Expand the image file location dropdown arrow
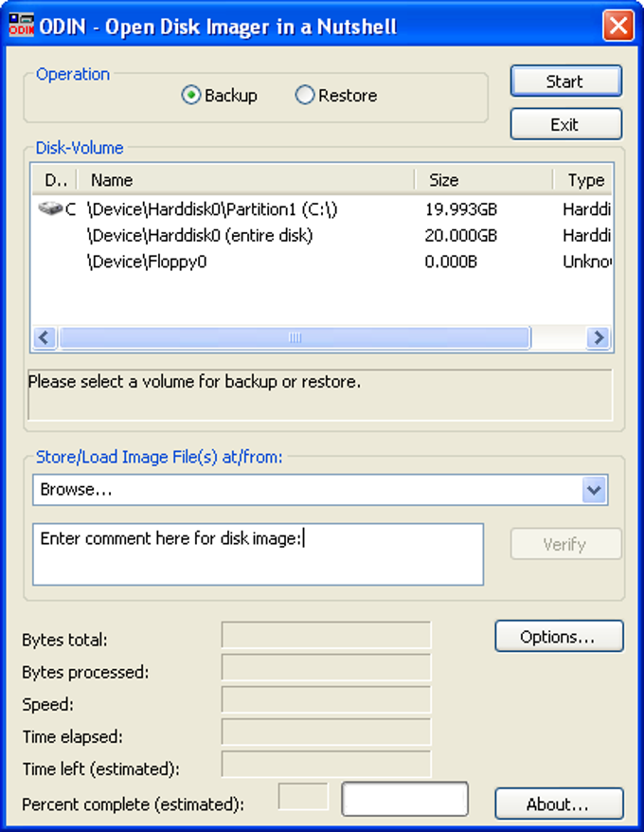The height and width of the screenshot is (832, 644). (594, 490)
